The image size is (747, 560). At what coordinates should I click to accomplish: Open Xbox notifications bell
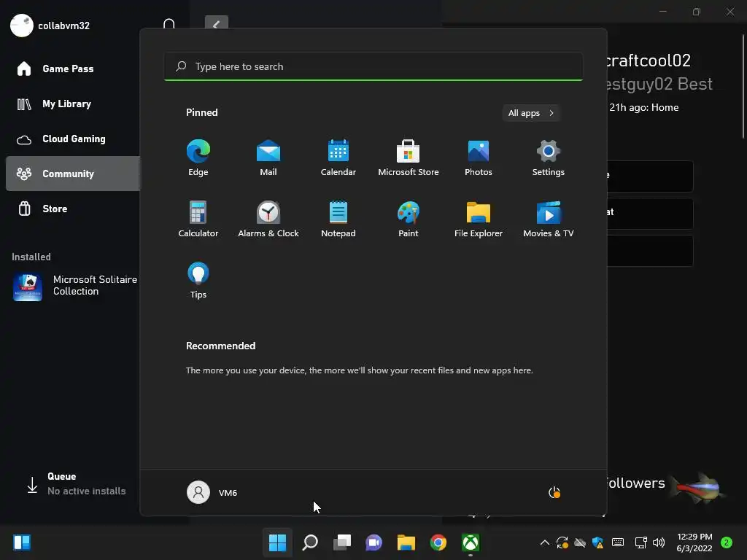[169, 24]
